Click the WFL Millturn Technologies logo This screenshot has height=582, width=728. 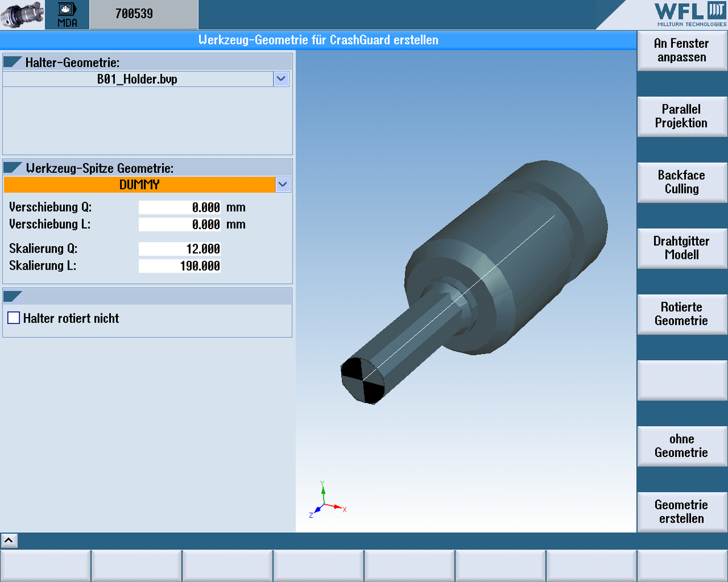click(x=690, y=15)
